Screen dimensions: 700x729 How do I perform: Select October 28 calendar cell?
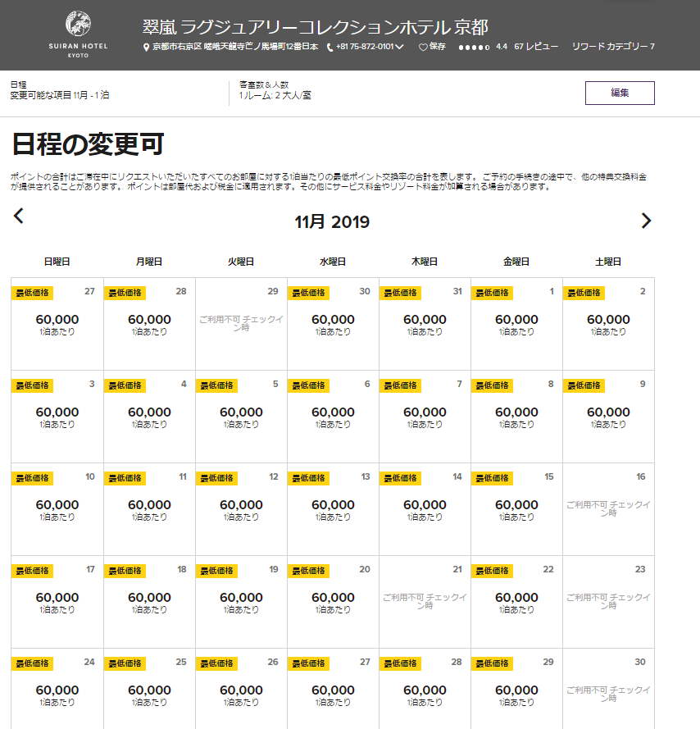click(149, 324)
